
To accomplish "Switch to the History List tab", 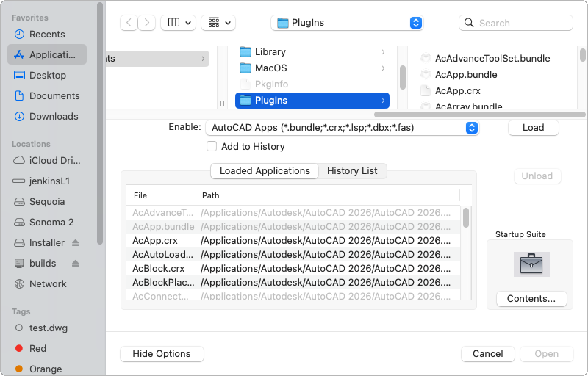I will click(x=352, y=171).
